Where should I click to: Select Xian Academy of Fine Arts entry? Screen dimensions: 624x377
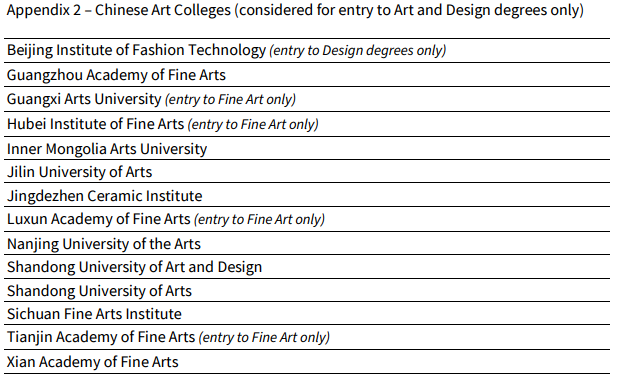pyautogui.click(x=93, y=362)
